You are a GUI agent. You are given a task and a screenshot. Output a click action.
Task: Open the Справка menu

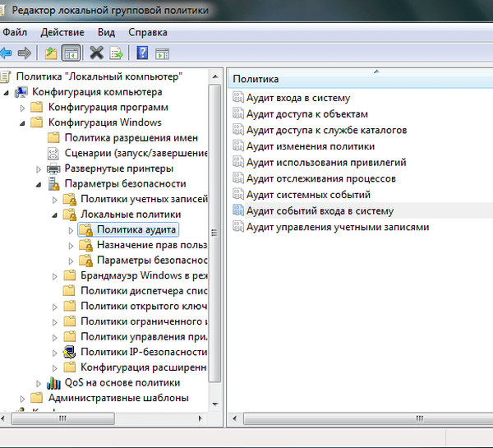149,32
